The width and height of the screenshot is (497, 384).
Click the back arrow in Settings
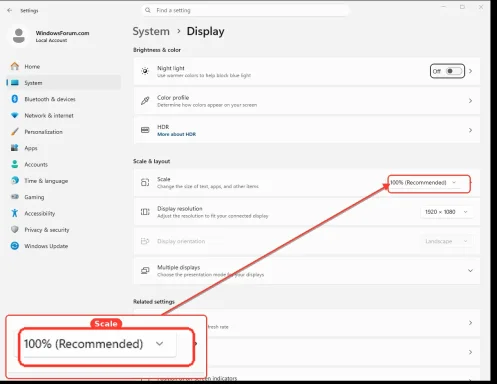(x=9, y=10)
